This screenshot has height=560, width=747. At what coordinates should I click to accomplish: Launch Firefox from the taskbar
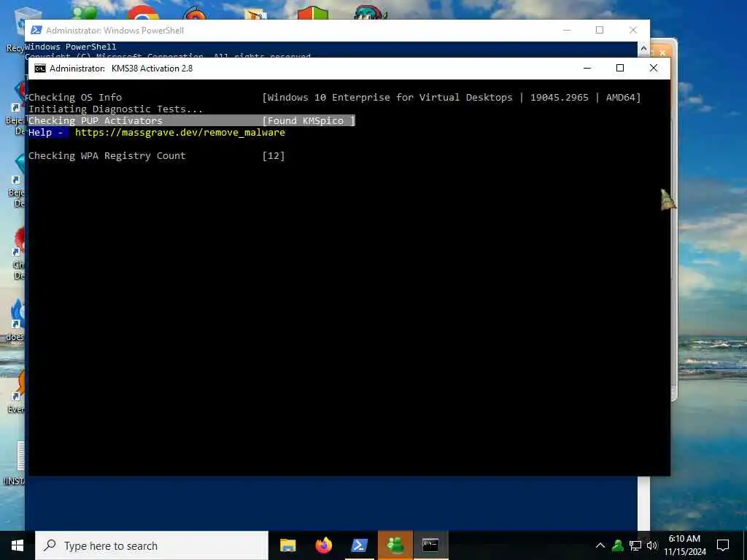pos(323,545)
